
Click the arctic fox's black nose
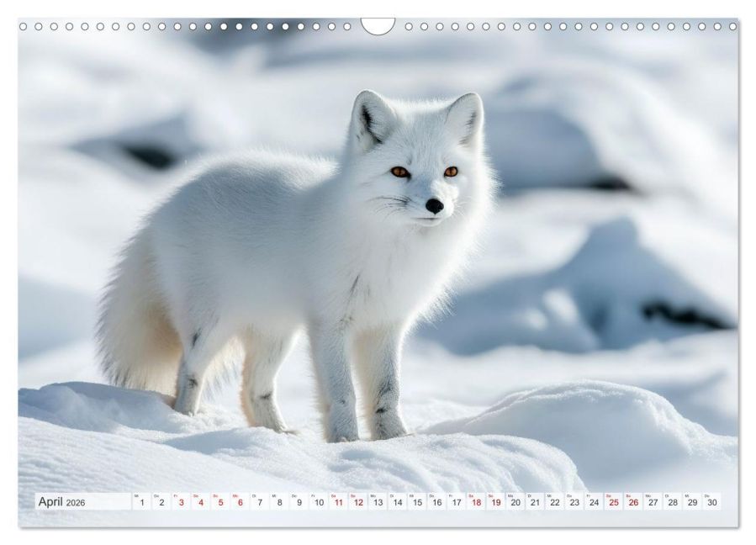pyautogui.click(x=434, y=205)
